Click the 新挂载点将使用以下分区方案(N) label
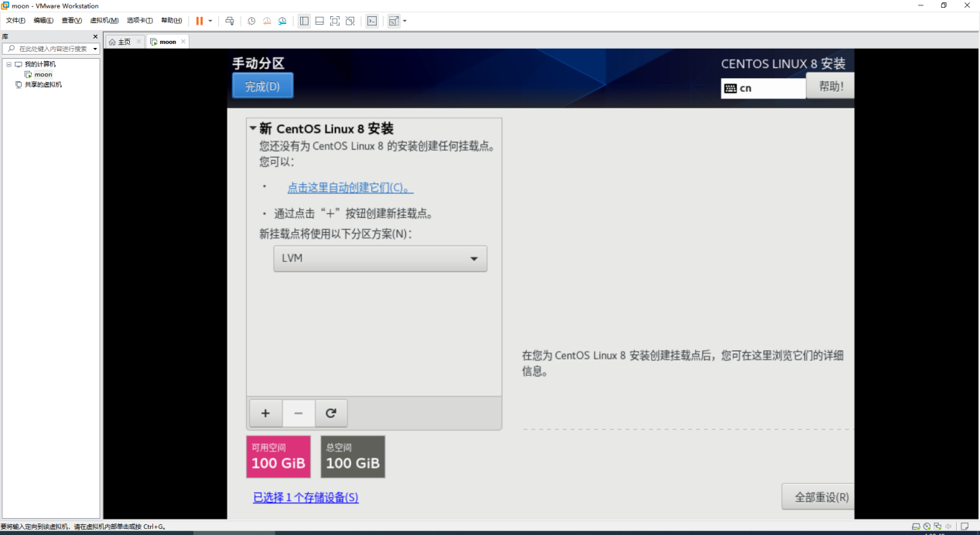 pos(336,233)
